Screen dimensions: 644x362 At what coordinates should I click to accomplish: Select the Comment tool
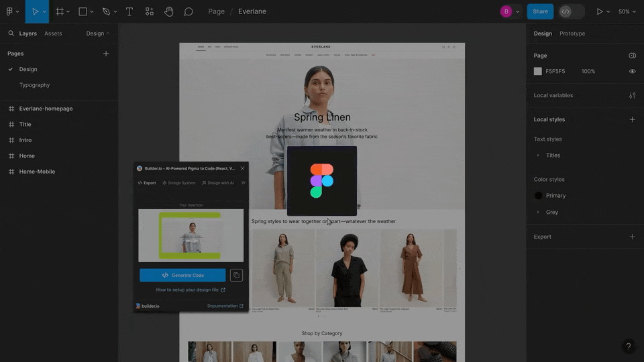[x=188, y=11]
